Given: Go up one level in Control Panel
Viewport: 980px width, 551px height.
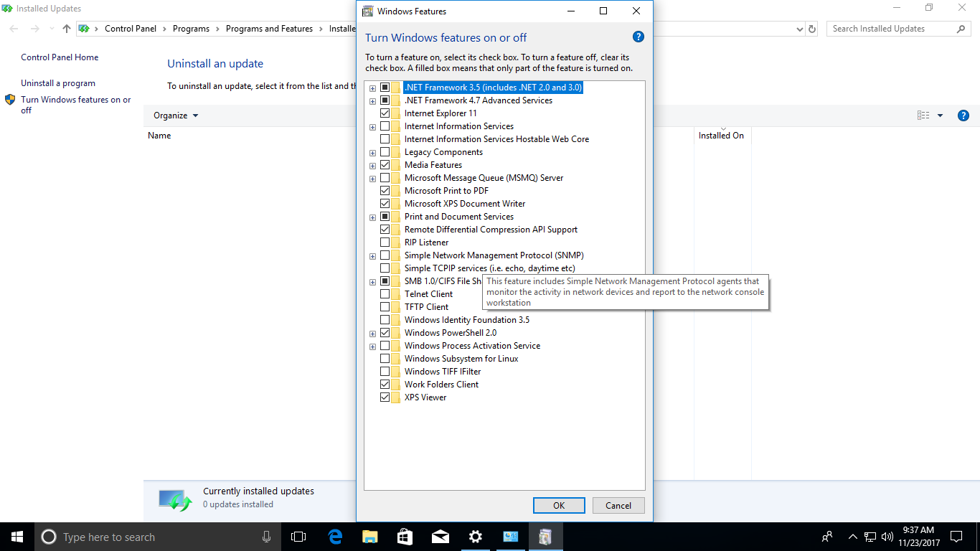Looking at the screenshot, I should click(x=67, y=29).
